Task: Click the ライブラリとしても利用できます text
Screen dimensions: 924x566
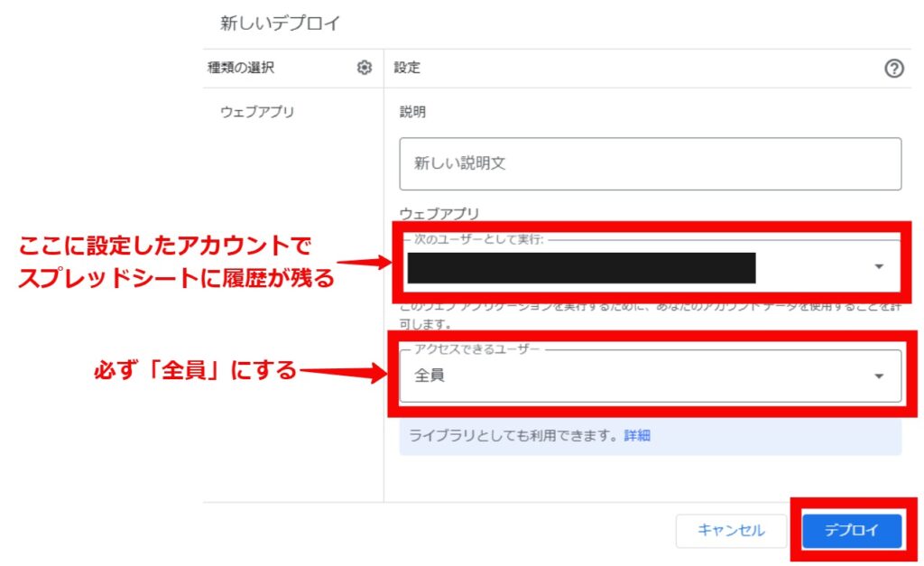Action: point(513,436)
